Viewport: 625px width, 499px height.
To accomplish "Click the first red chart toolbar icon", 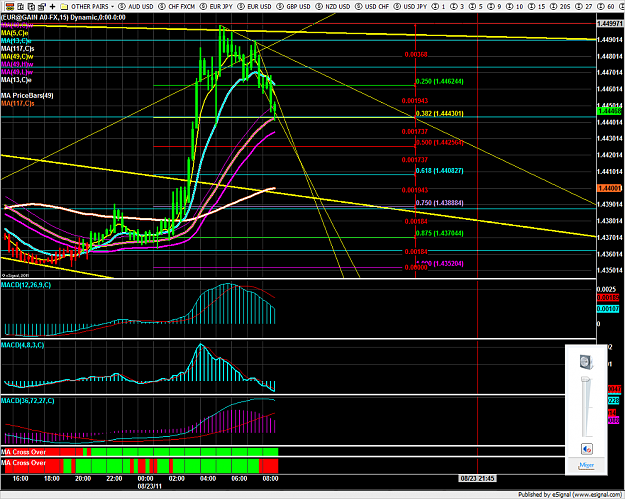I will (x=10, y=6).
